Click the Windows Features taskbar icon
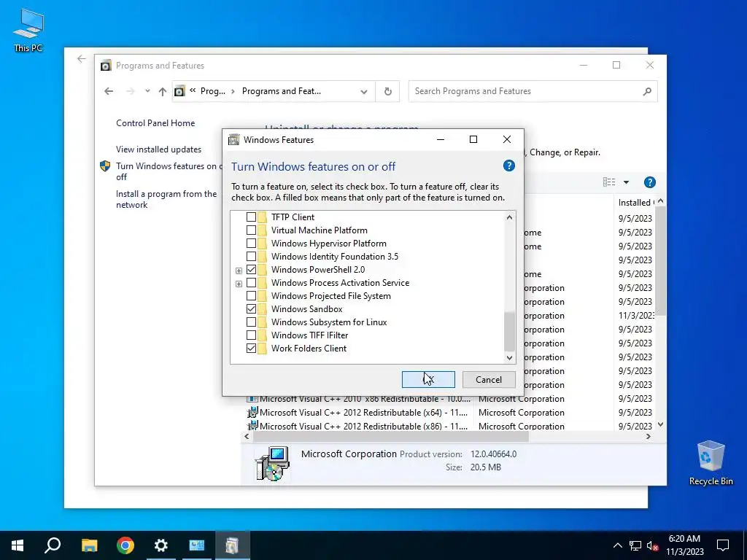 click(233, 545)
